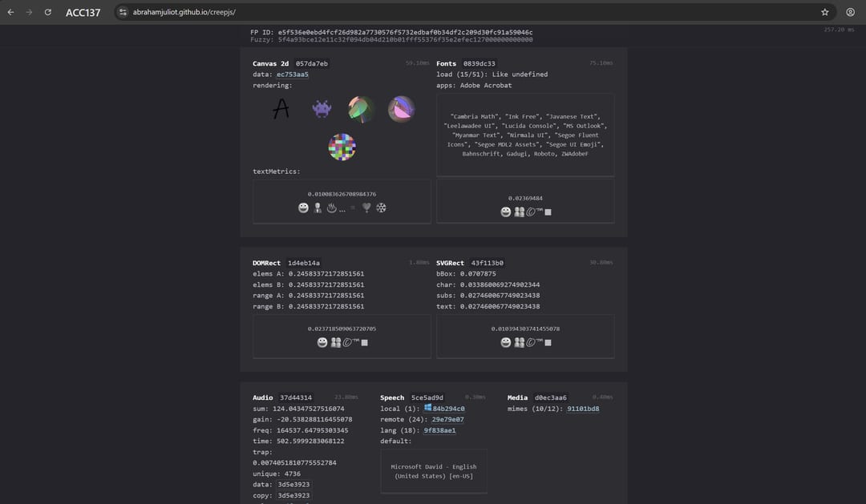
Task: Click the Audio sum value 124.04347527516074
Action: coord(308,409)
